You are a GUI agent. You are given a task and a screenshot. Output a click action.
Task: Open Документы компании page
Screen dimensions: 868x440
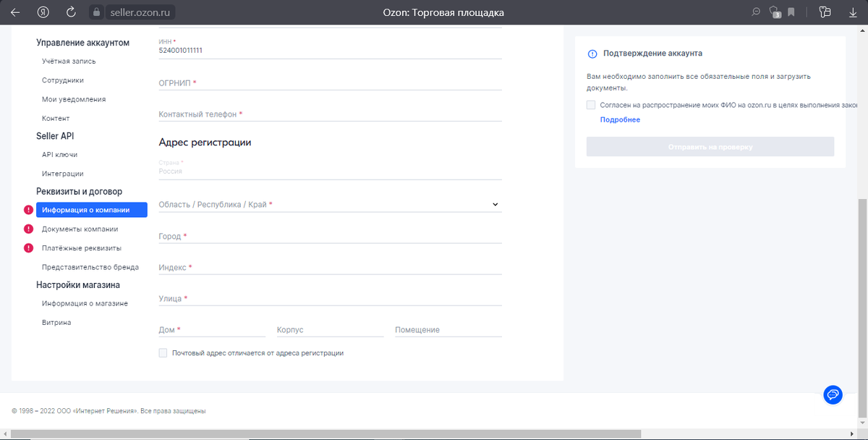(80, 229)
